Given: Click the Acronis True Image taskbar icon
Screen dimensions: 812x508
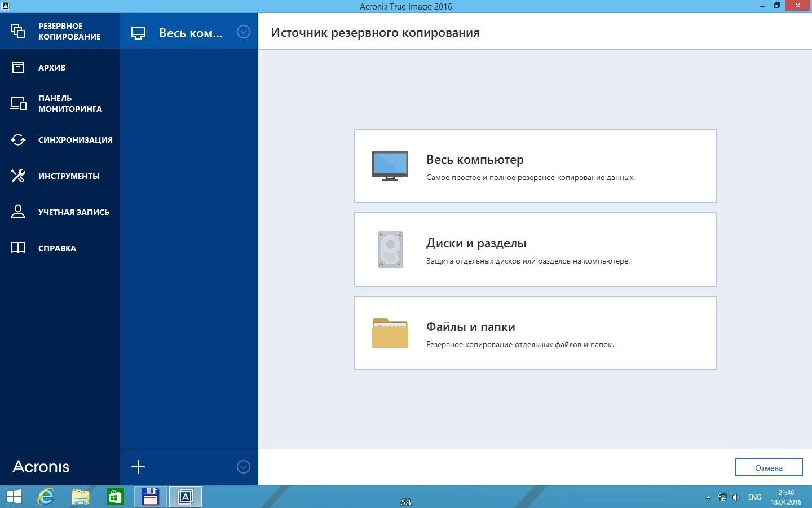Looking at the screenshot, I should pyautogui.click(x=185, y=497).
